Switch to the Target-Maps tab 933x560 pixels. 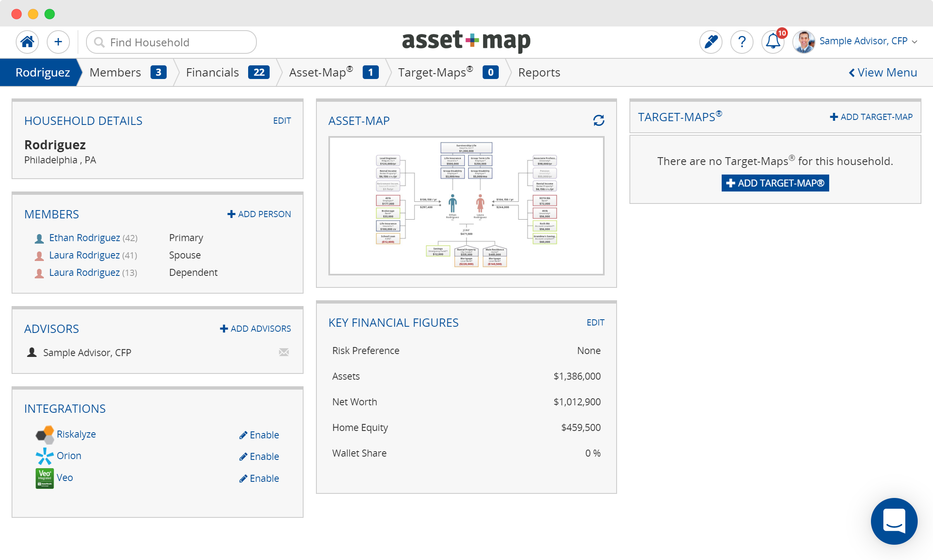click(x=435, y=72)
